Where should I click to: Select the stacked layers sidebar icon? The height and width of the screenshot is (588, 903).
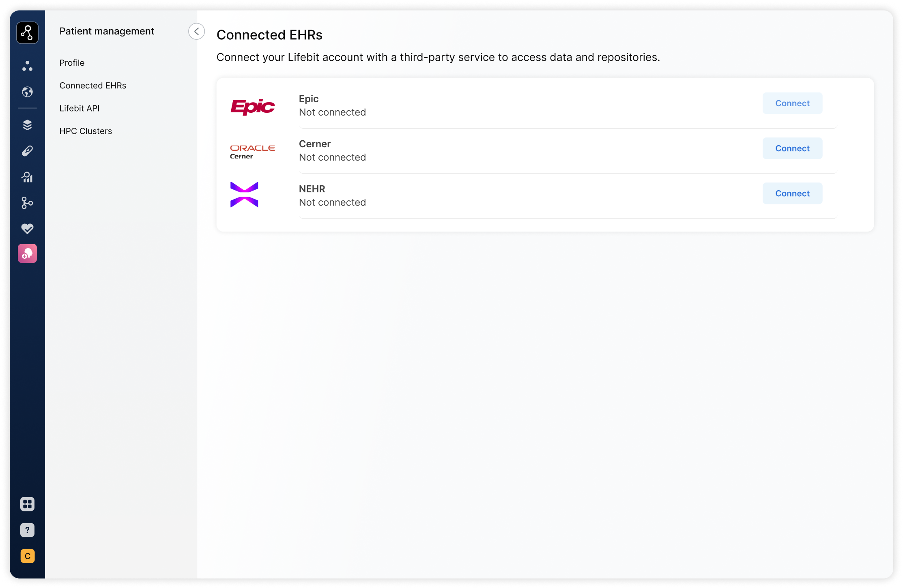click(27, 125)
